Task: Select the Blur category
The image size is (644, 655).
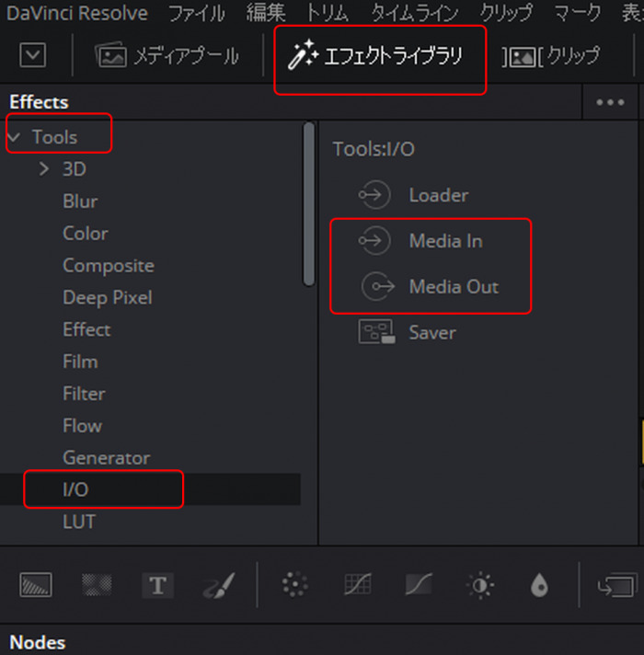Action: click(x=80, y=201)
